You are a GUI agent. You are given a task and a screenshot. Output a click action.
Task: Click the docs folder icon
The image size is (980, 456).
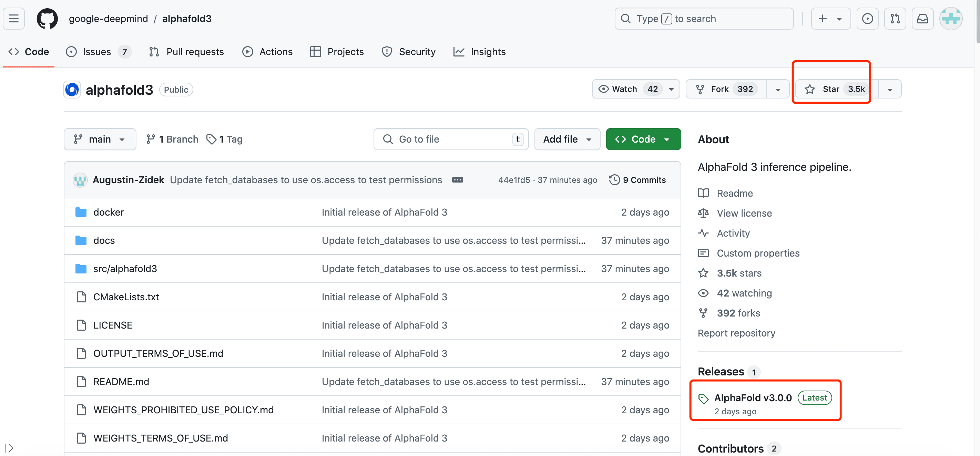81,240
